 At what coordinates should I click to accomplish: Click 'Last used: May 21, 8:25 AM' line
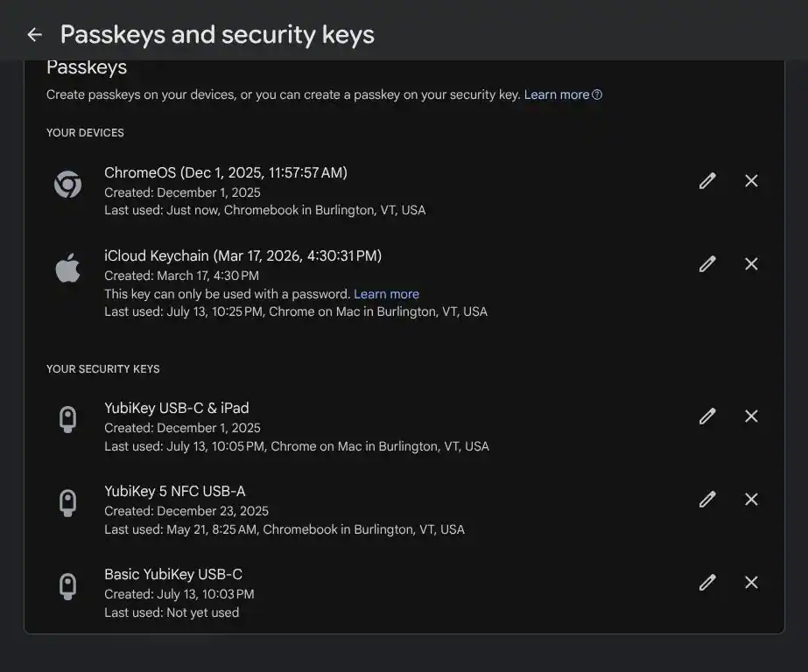coord(285,529)
